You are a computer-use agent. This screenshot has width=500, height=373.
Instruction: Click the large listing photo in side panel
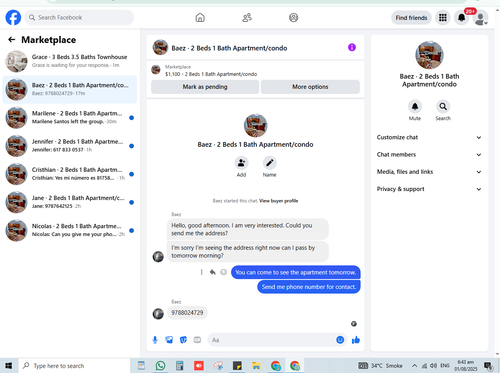429,55
